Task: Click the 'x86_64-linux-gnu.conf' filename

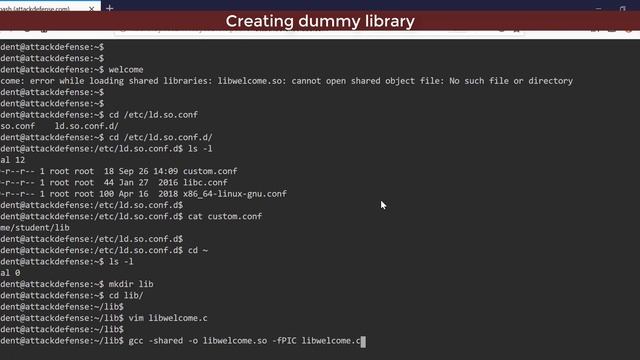Action: click(235, 194)
